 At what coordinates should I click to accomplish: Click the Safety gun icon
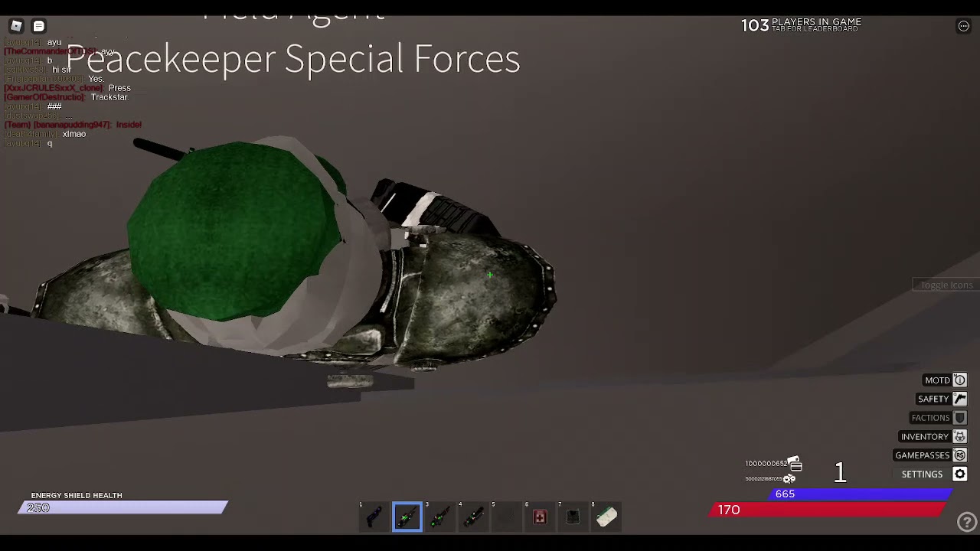pos(960,399)
